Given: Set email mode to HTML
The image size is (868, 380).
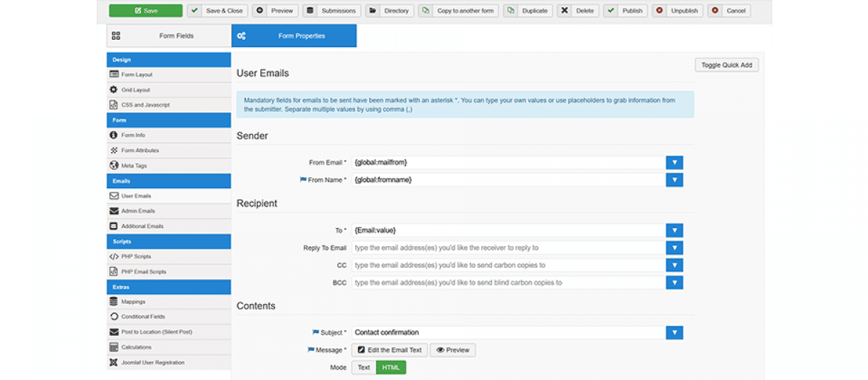Looking at the screenshot, I should pyautogui.click(x=391, y=368).
